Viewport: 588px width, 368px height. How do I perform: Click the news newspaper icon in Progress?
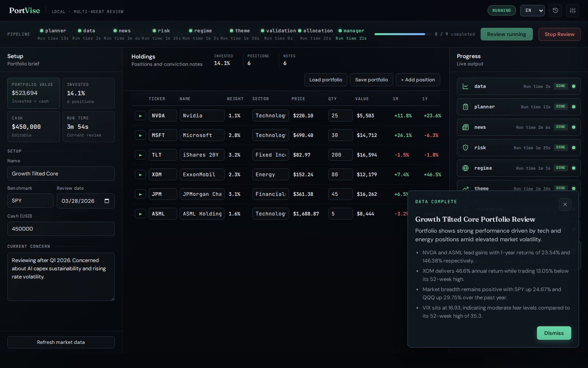(465, 127)
